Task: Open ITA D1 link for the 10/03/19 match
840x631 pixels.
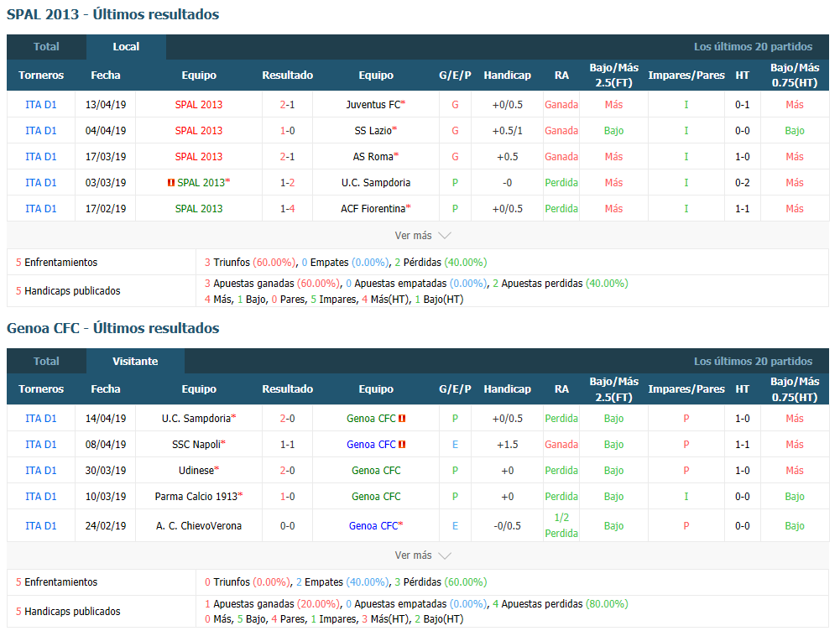Action: (41, 497)
